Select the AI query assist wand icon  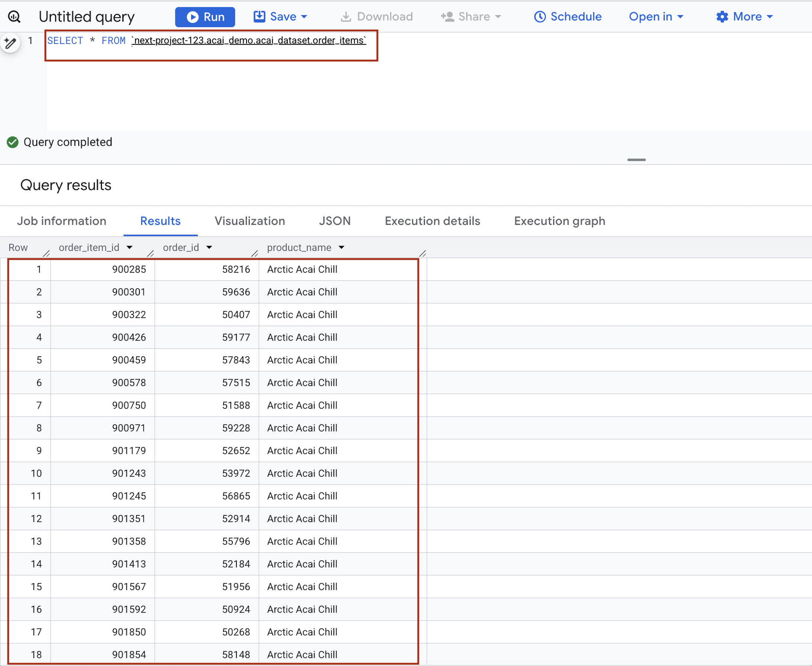pyautogui.click(x=10, y=43)
